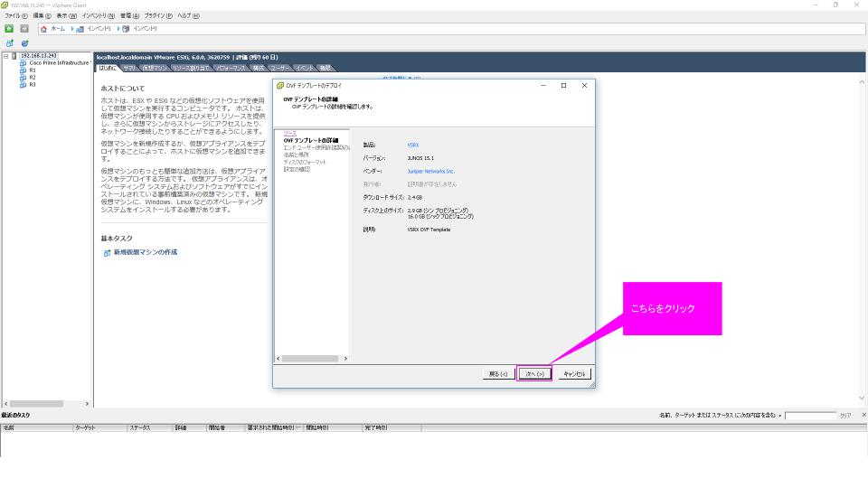Open the プラグイン menu
Viewport: 868px width, 488px height.
point(158,16)
